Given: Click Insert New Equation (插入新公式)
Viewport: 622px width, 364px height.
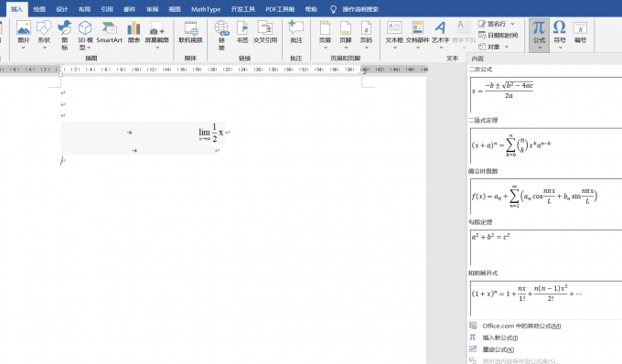Looking at the screenshot, I should point(499,337).
